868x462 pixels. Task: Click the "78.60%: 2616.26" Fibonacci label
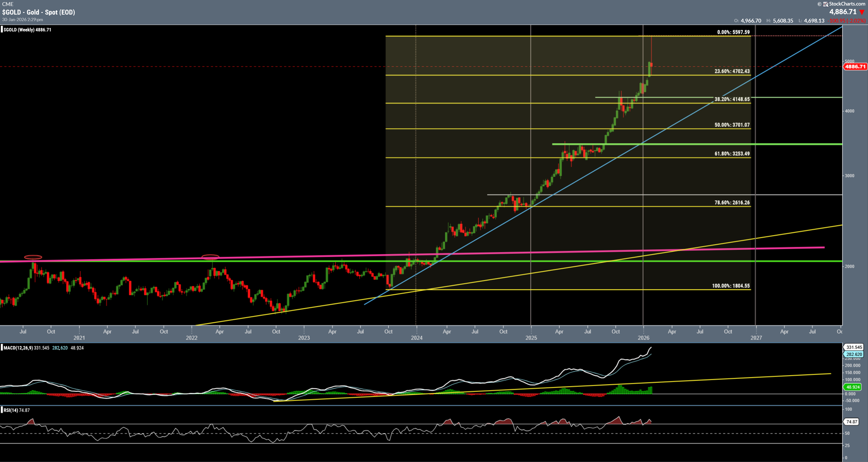click(732, 203)
